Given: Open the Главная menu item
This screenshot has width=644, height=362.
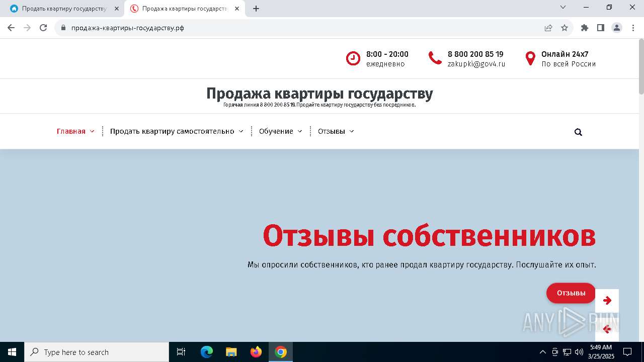Looking at the screenshot, I should click(x=71, y=131).
